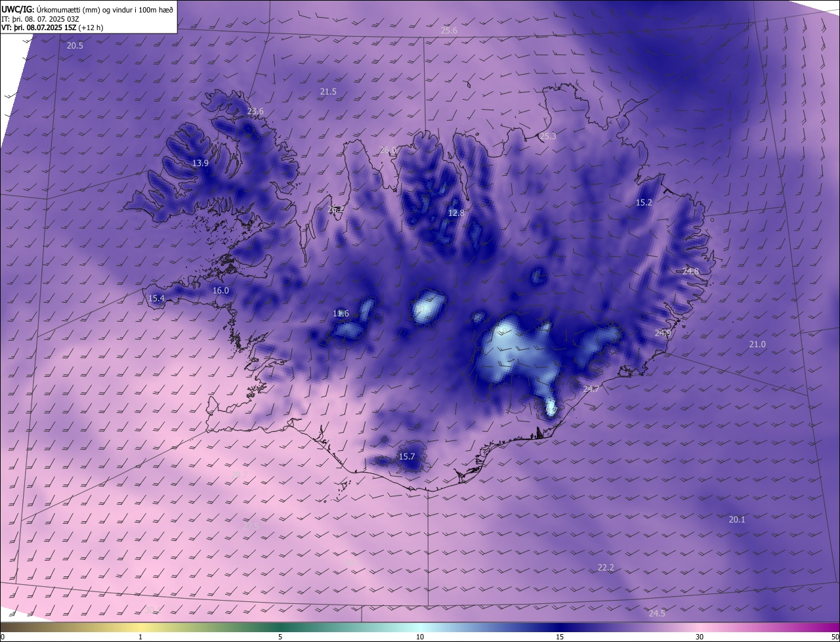Click the 20.5 value label
This screenshot has height=642, width=840.
click(75, 46)
